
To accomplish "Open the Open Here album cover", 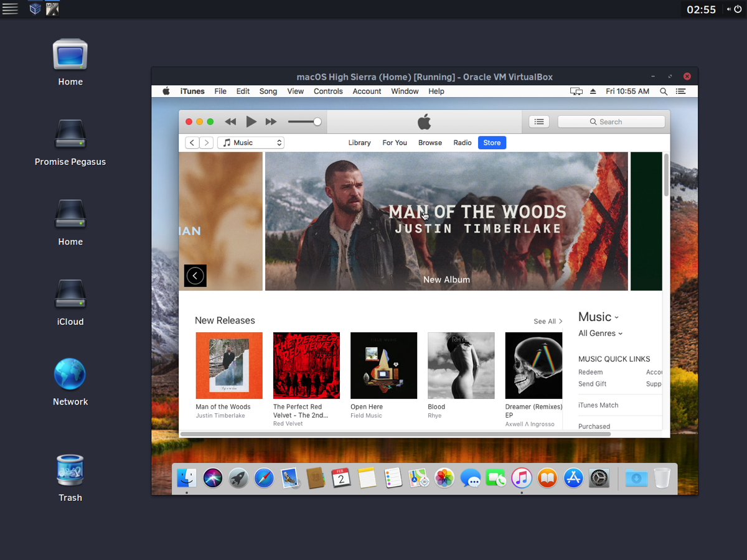I will click(x=383, y=366).
